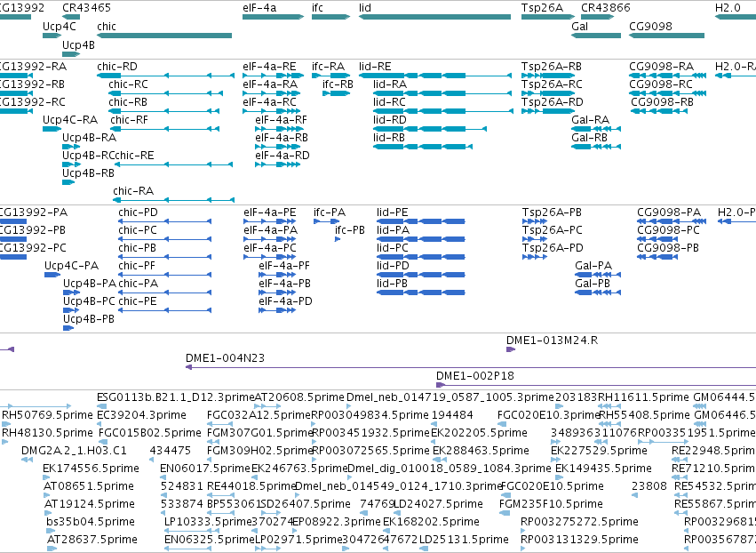Viewport: 756px width, 553px height.
Task: Select the 'Tsp26A-RB' transcript label
Action: pyautogui.click(x=552, y=66)
